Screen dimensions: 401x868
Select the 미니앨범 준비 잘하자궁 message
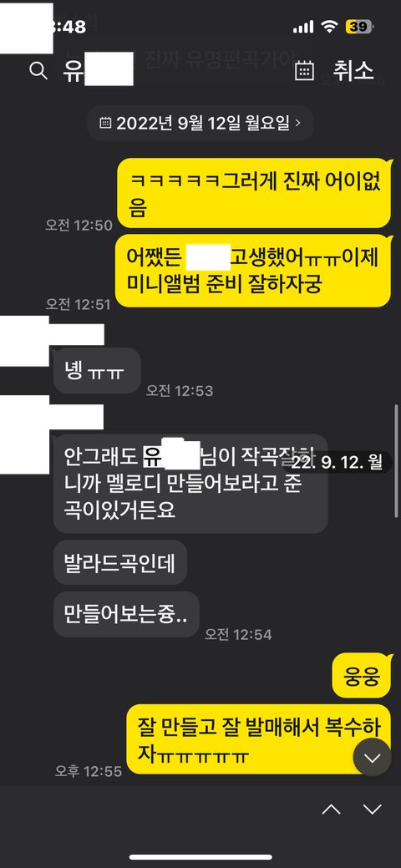coord(253,271)
